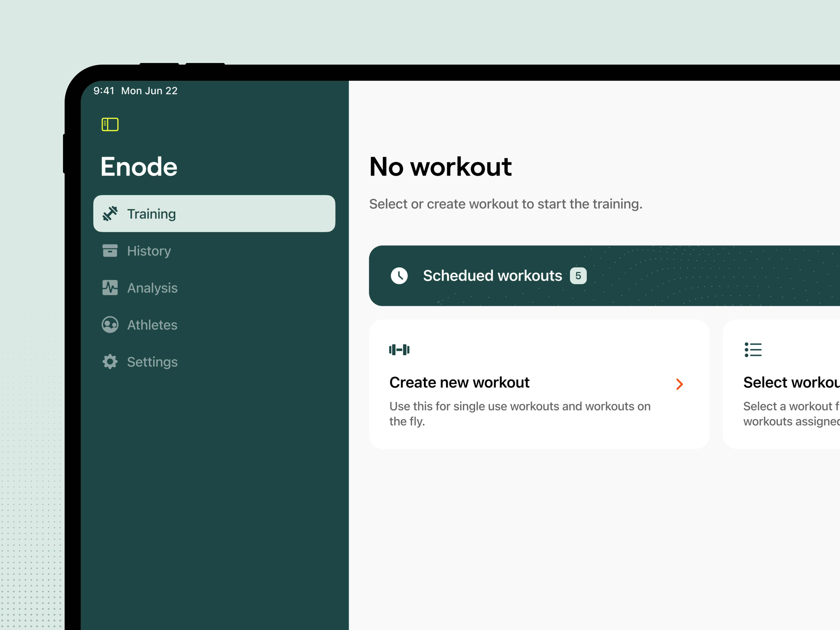Open the Analysis section

tap(152, 288)
